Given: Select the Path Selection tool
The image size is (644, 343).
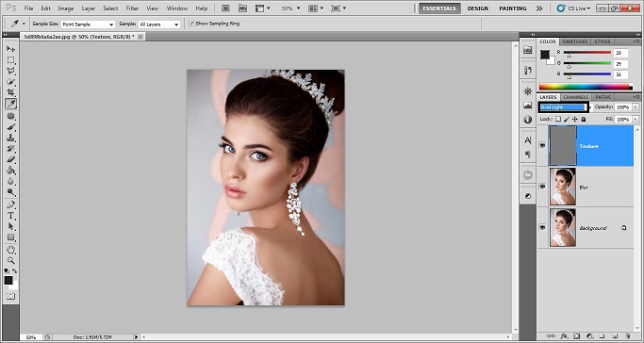Looking at the screenshot, I should pos(10,226).
